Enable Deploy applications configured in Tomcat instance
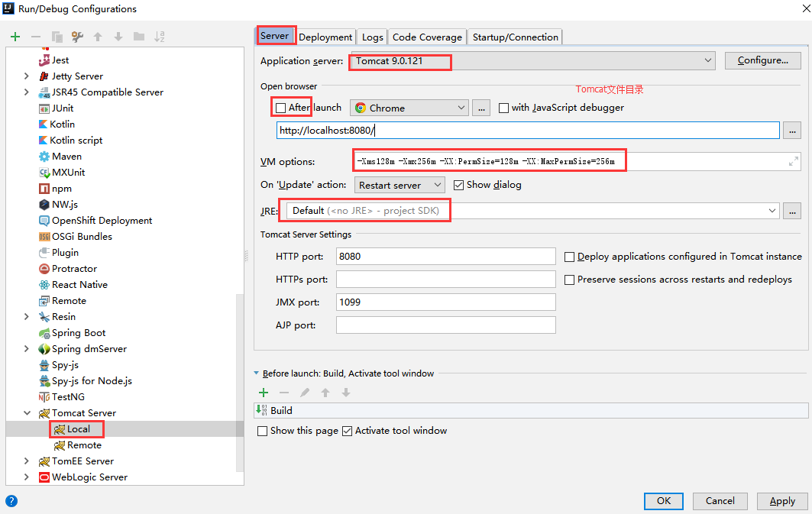The image size is (812, 514). 569,257
